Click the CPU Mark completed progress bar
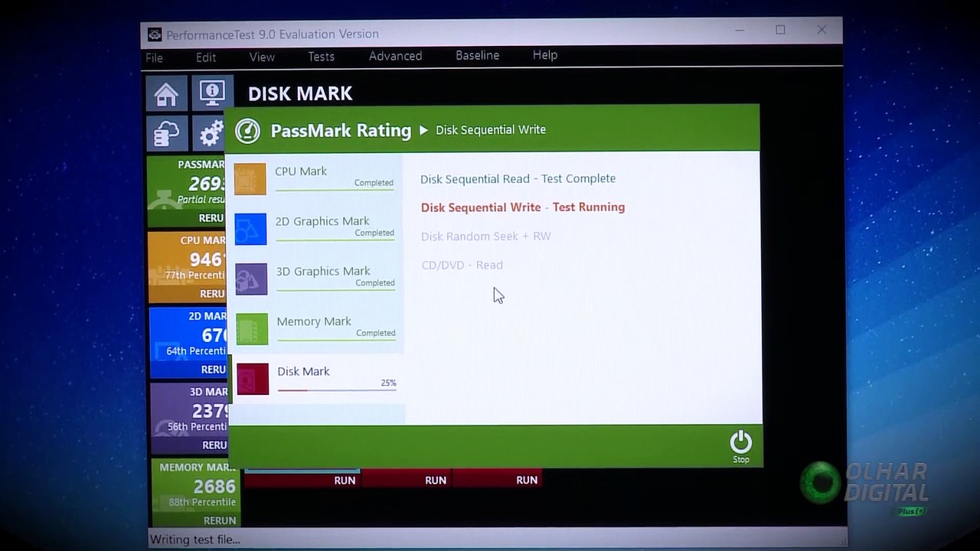This screenshot has width=980, height=551. [335, 190]
